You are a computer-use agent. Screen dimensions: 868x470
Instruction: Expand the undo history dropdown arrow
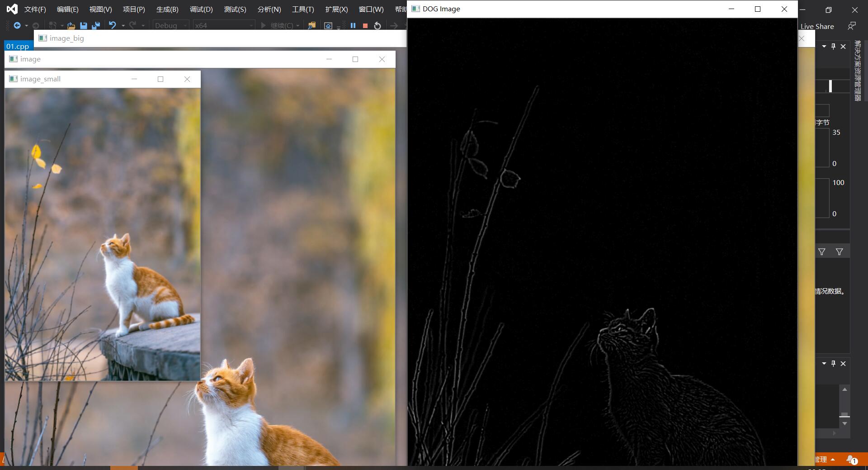(123, 25)
